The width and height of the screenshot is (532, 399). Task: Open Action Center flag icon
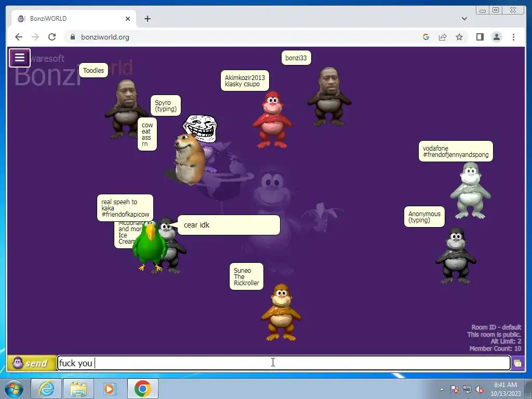coord(454,389)
